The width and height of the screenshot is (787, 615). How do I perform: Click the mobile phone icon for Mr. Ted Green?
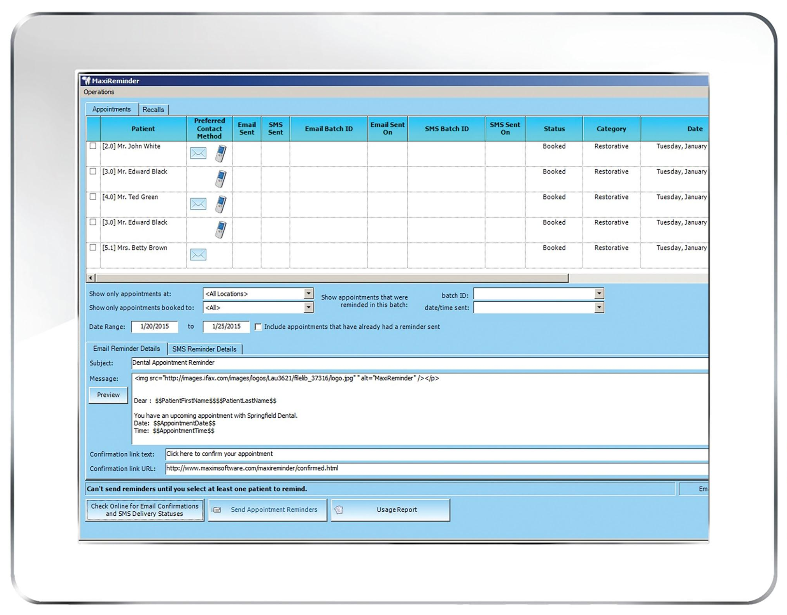[x=220, y=204]
